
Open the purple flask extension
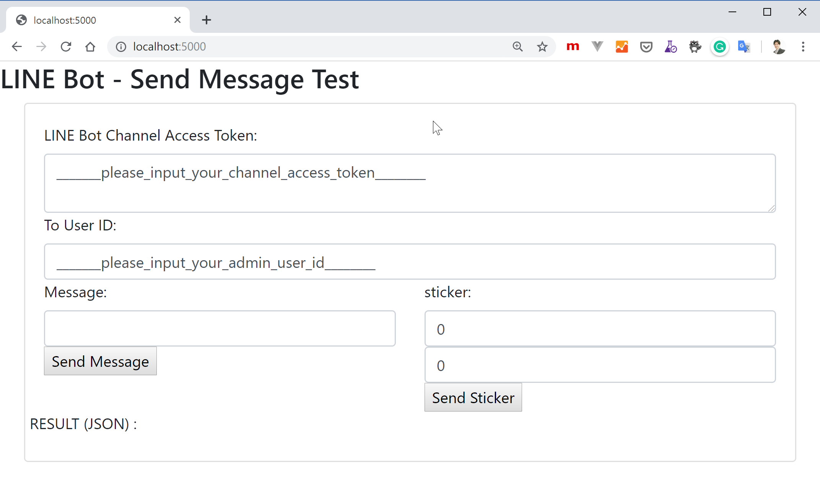pos(670,47)
